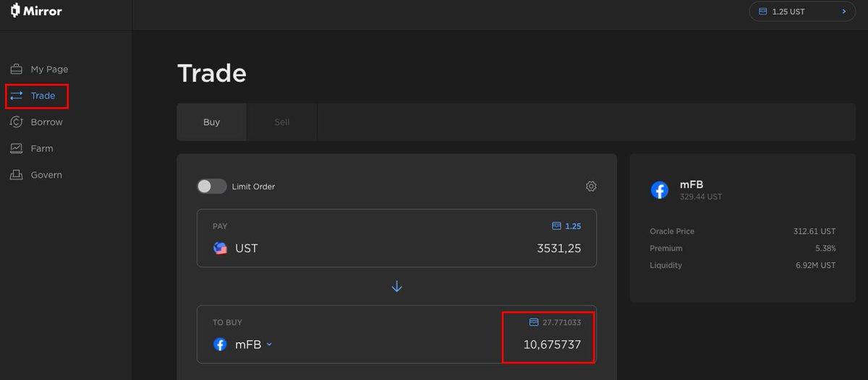Click the 27.771033 balance value
Image resolution: width=868 pixels, height=380 pixels.
pyautogui.click(x=561, y=322)
